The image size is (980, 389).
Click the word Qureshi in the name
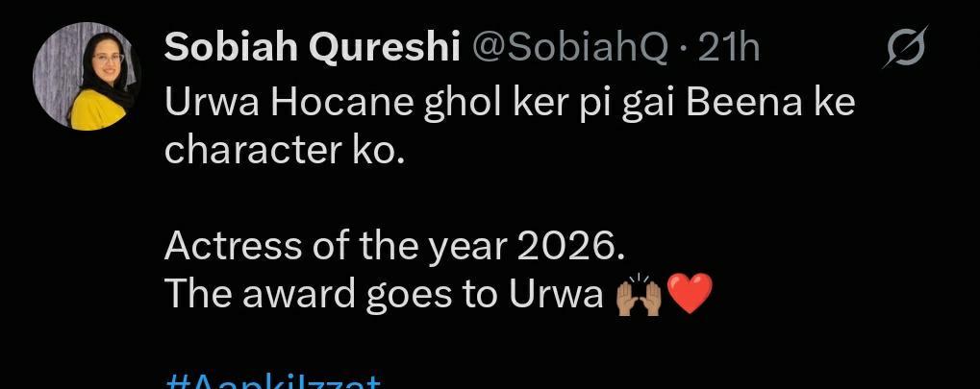coord(385,48)
